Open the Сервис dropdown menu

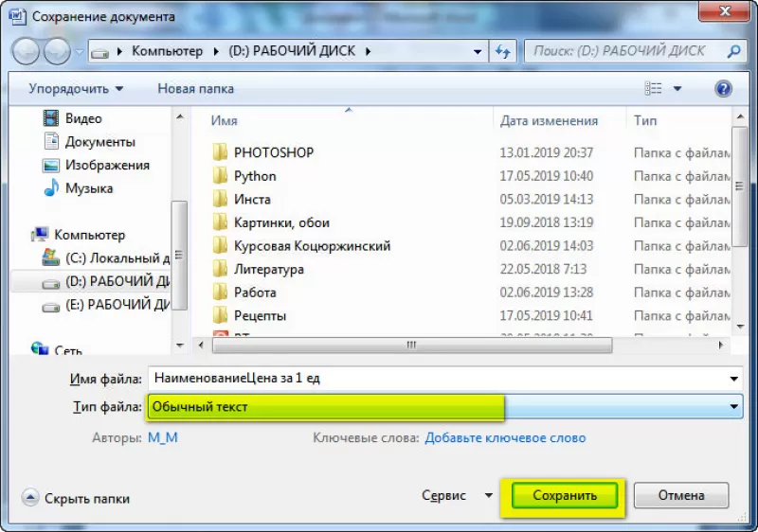457,496
